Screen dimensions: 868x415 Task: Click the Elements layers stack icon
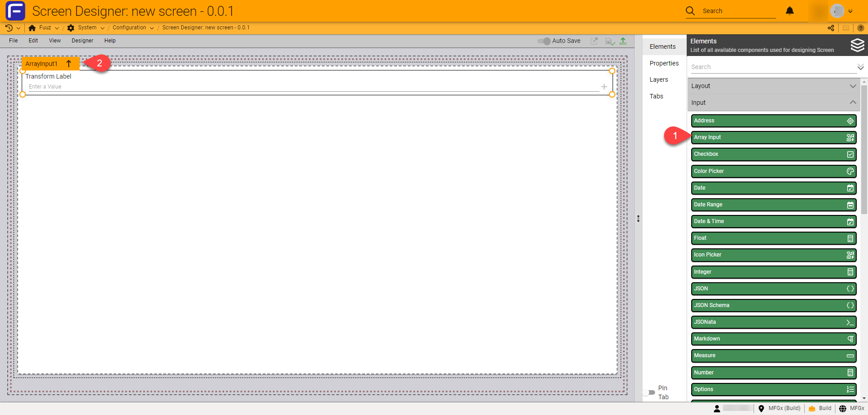click(857, 45)
